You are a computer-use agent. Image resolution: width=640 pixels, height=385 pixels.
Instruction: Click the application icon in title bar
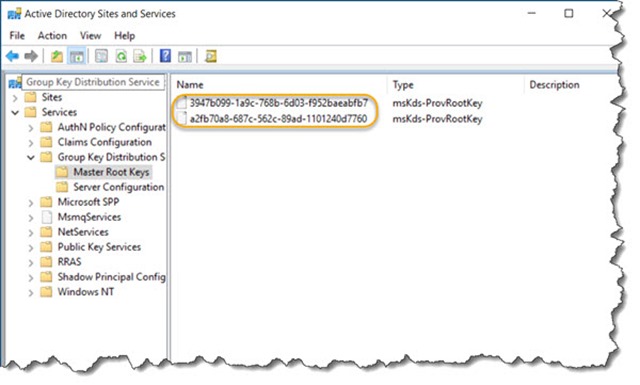[x=14, y=14]
